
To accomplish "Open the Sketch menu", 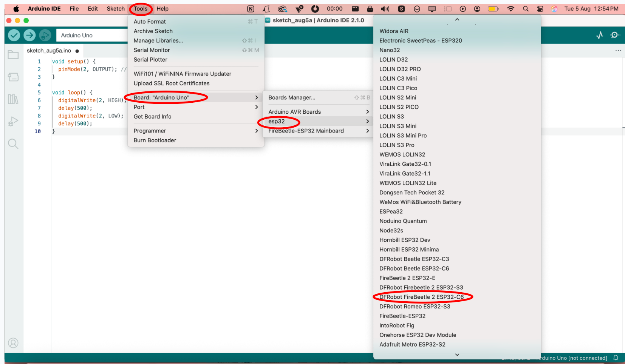I will tap(116, 9).
